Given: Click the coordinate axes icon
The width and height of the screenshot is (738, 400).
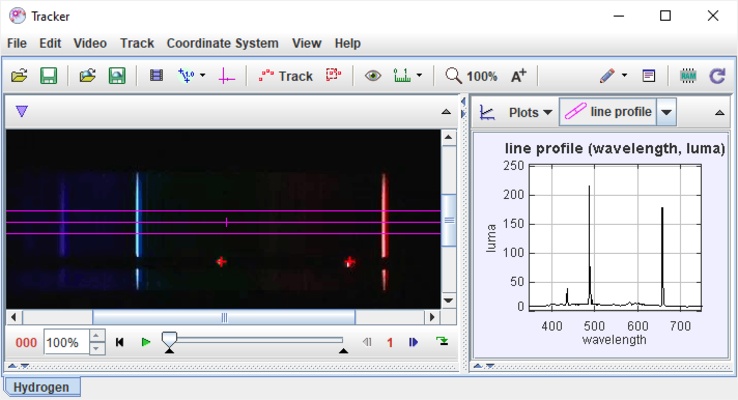Looking at the screenshot, I should click(226, 76).
